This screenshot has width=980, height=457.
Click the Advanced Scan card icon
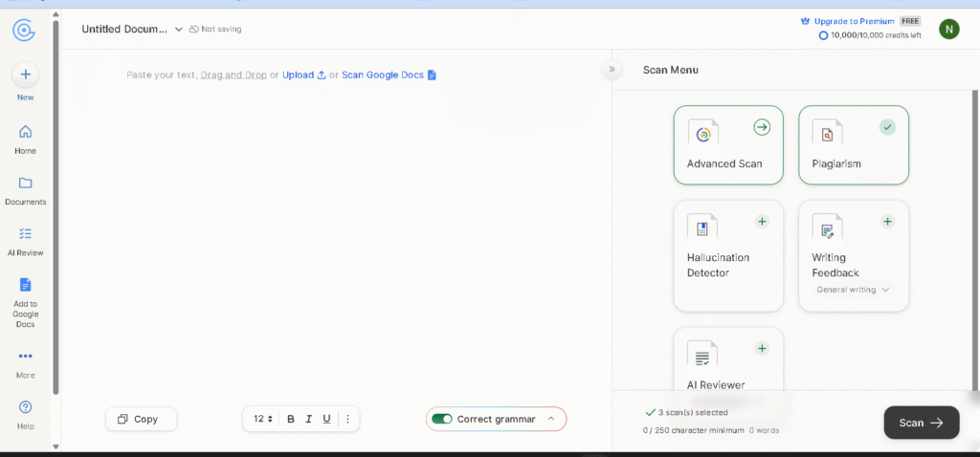(703, 132)
